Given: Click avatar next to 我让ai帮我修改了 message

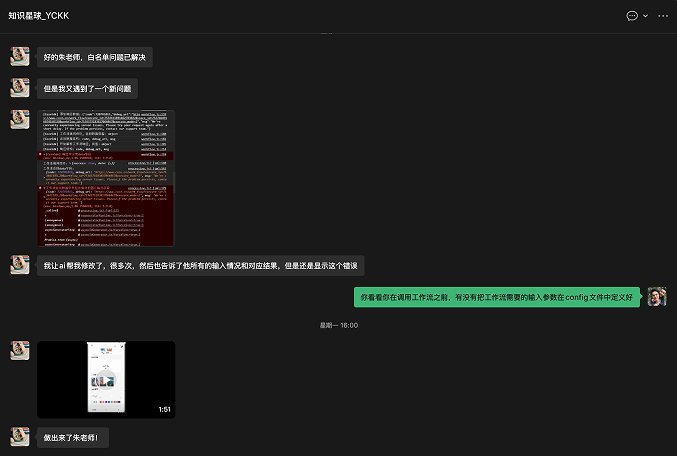Looking at the screenshot, I should [20, 265].
